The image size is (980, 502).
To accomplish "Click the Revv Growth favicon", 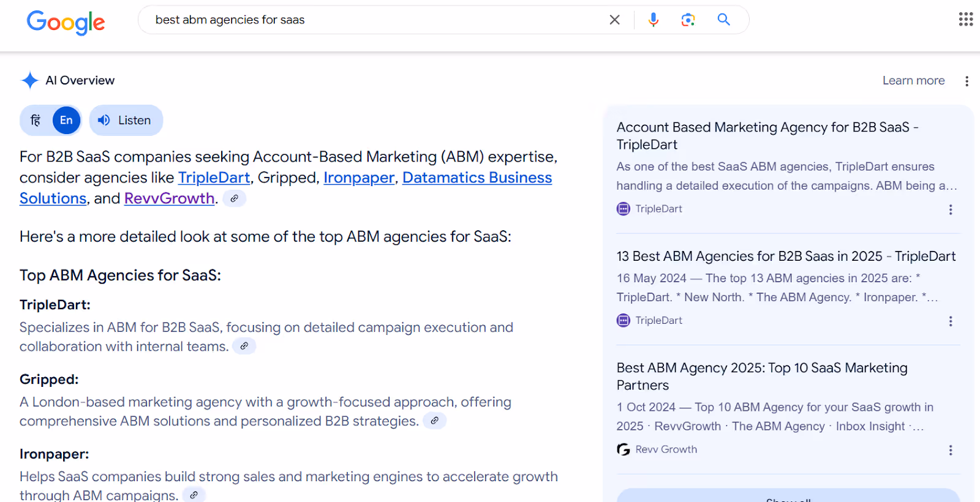I will pos(624,449).
